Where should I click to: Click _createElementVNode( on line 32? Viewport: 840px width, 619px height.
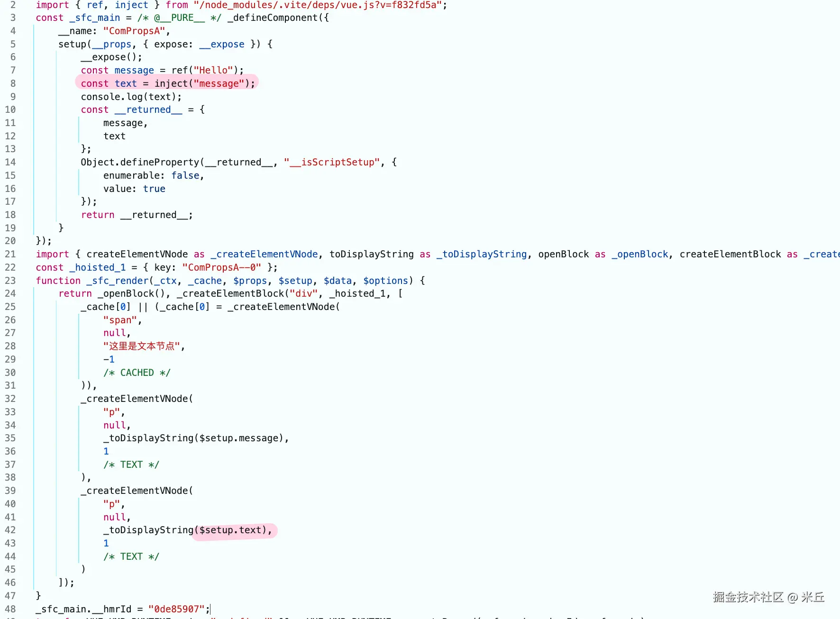[x=137, y=399]
